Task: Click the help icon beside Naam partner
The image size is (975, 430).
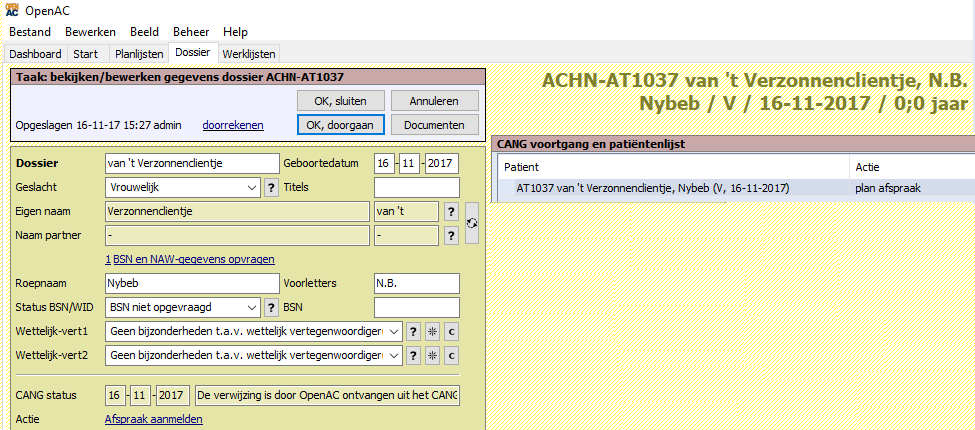Action: [x=451, y=235]
